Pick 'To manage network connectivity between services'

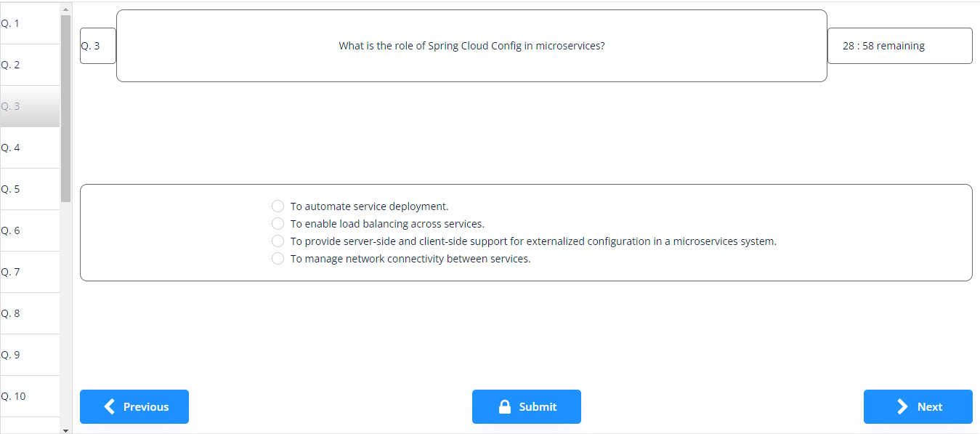coord(278,259)
